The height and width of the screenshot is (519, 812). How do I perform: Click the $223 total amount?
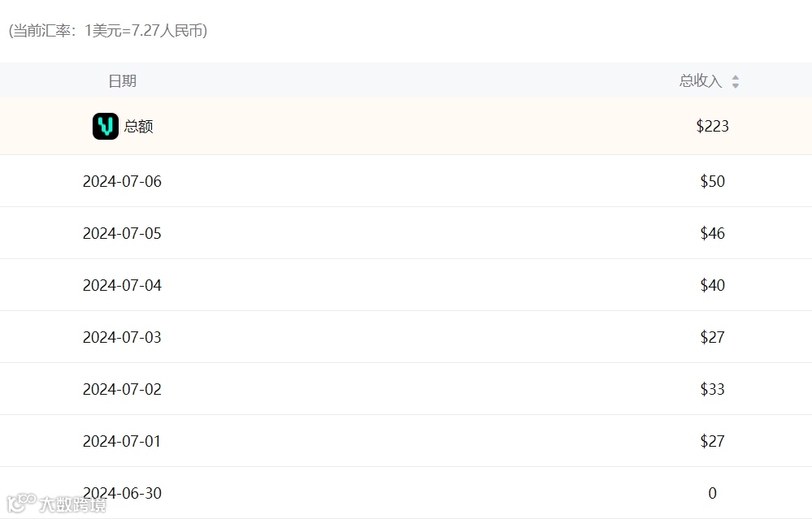tap(712, 126)
